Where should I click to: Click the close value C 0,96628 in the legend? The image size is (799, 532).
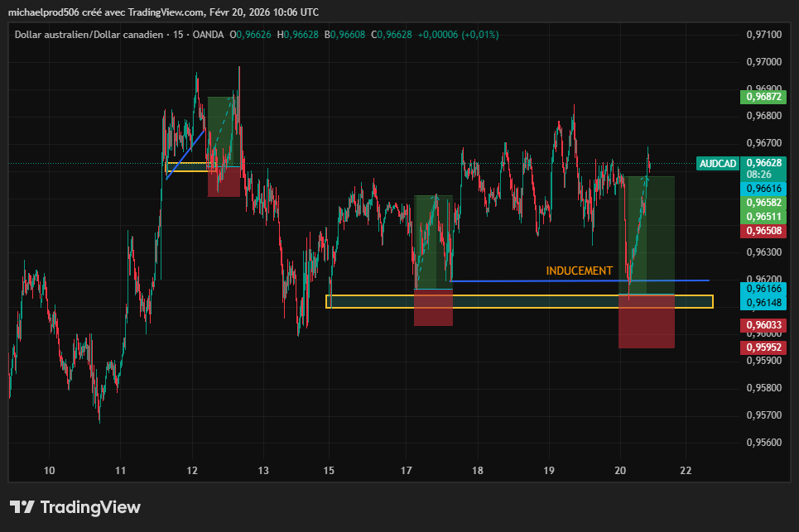point(392,35)
